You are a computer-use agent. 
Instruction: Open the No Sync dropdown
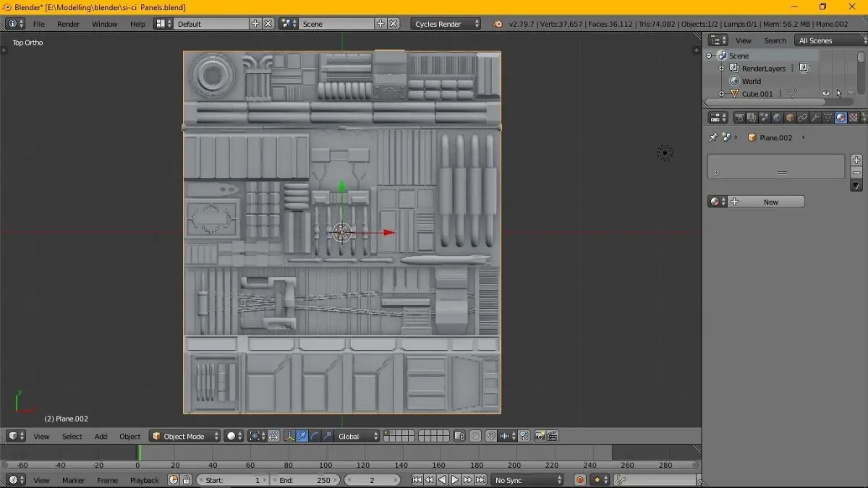click(x=527, y=480)
